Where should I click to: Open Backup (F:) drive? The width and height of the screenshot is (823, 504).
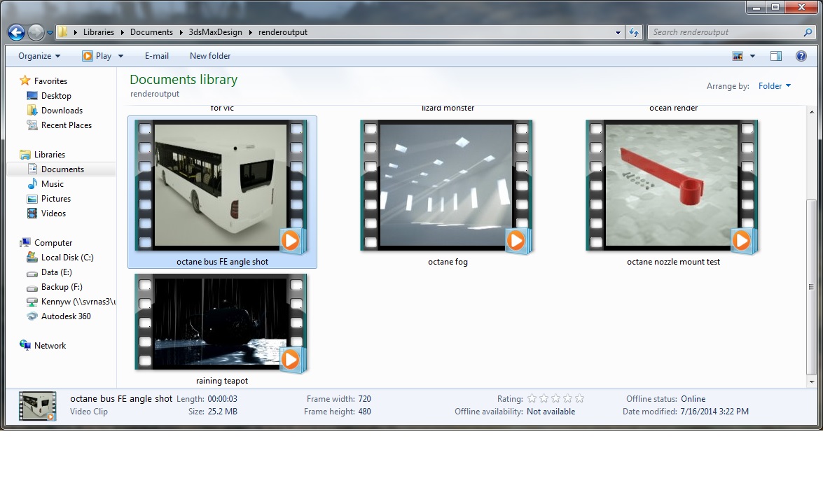[62, 286]
